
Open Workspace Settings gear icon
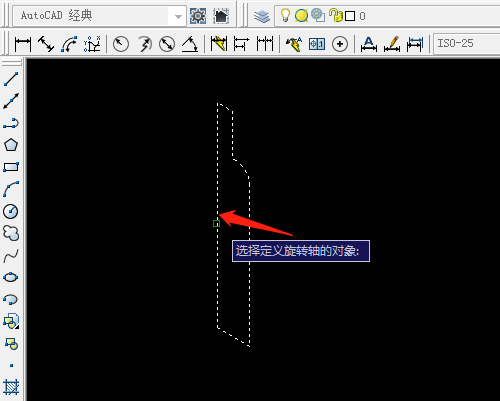click(x=198, y=16)
